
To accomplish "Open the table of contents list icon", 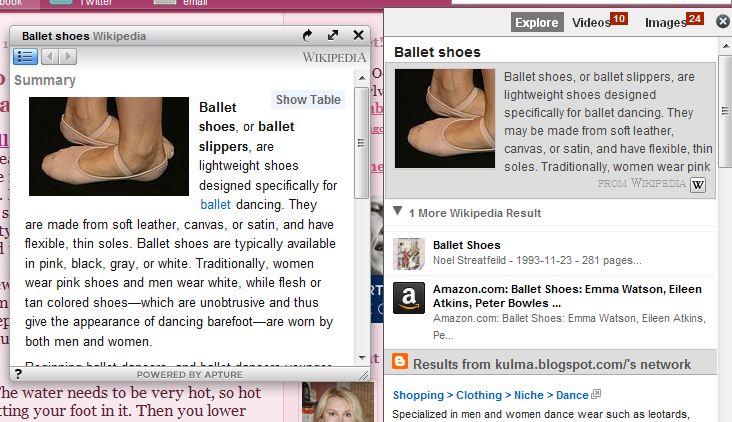I will pyautogui.click(x=25, y=57).
